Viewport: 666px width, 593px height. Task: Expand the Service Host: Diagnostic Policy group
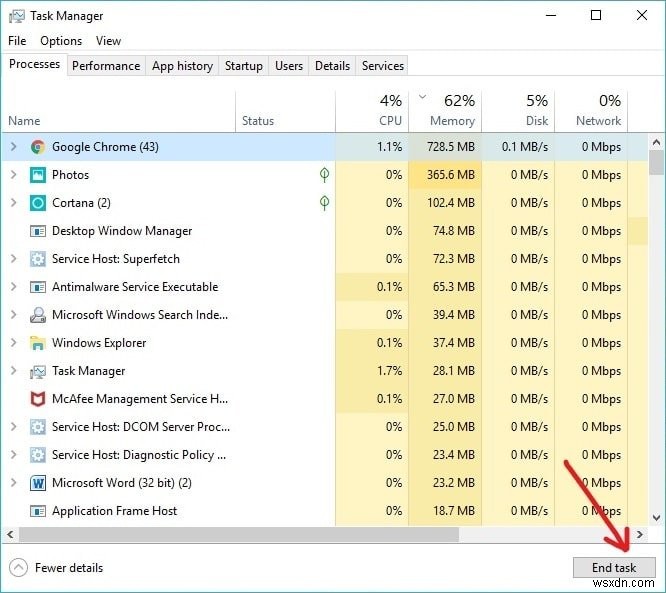click(14, 455)
